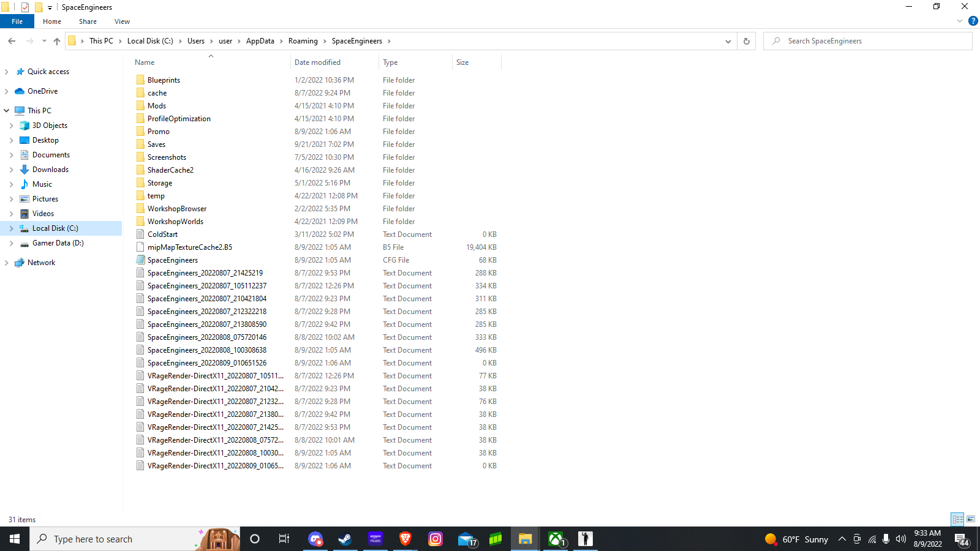This screenshot has width=980, height=551.
Task: Click the Back navigation arrow
Action: coord(12,41)
